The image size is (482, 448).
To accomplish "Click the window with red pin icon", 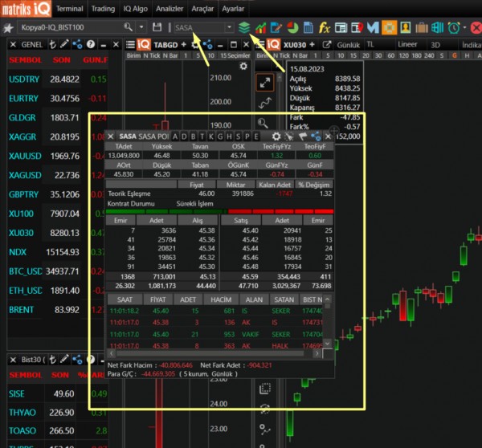I will (x=357, y=27).
